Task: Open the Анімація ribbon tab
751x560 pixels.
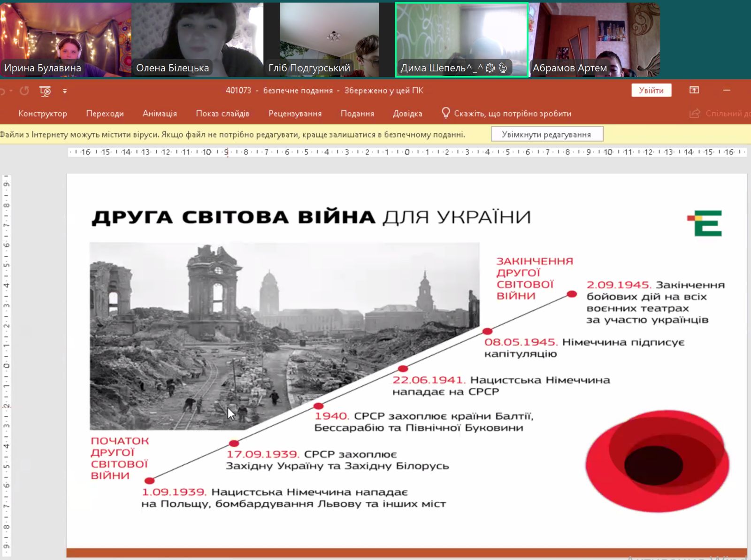Action: [x=160, y=114]
